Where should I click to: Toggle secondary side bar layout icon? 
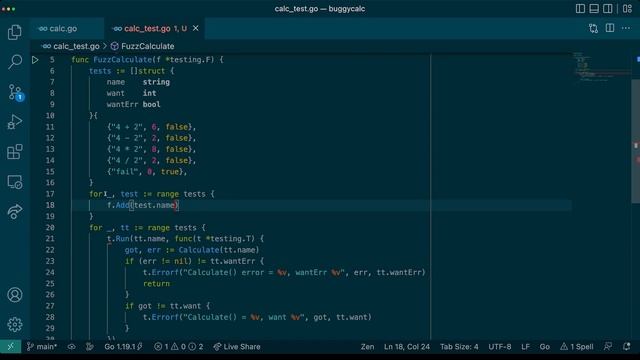coord(607,9)
